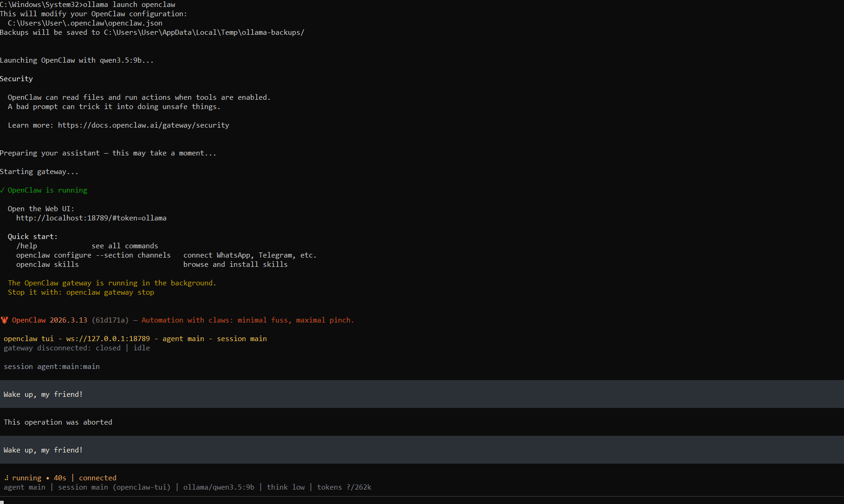Click 'see all commands' description
The image size is (844, 504).
125,246
